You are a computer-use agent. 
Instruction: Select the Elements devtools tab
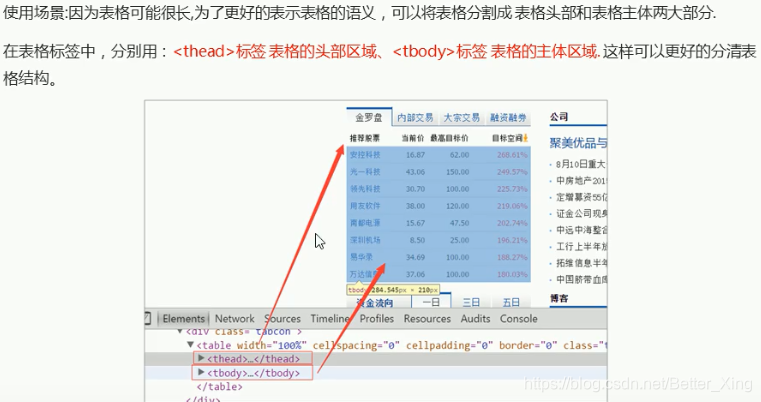[183, 318]
